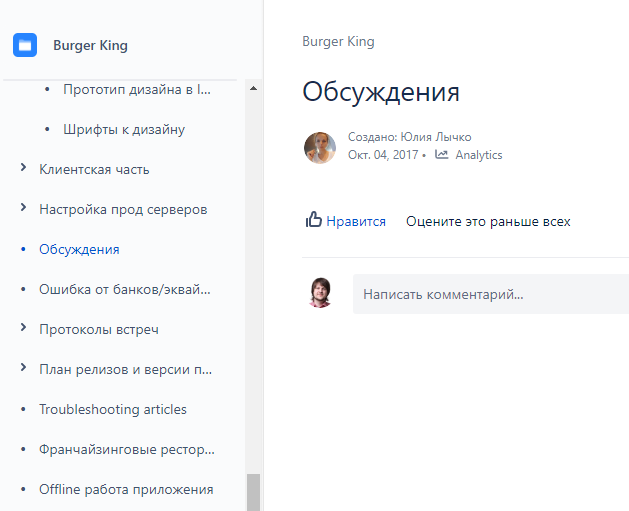Click the Burger King breadcrumb link
The width and height of the screenshot is (629, 511).
point(338,42)
